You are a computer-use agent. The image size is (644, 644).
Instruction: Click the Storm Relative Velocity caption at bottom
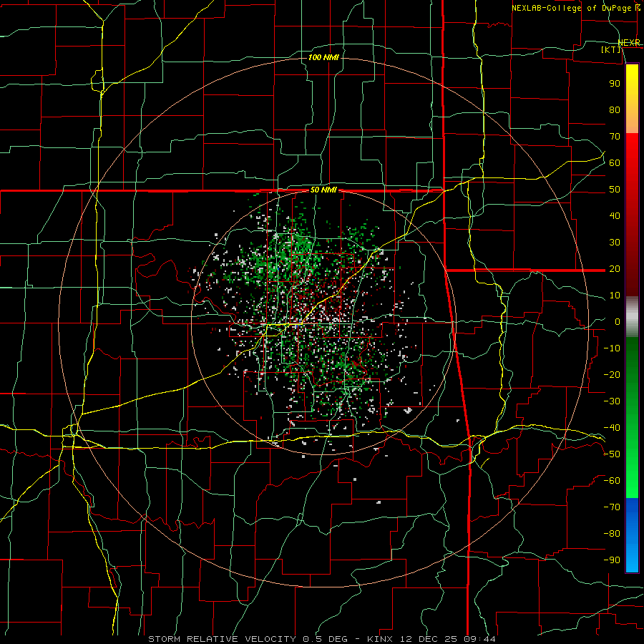pyautogui.click(x=321, y=639)
